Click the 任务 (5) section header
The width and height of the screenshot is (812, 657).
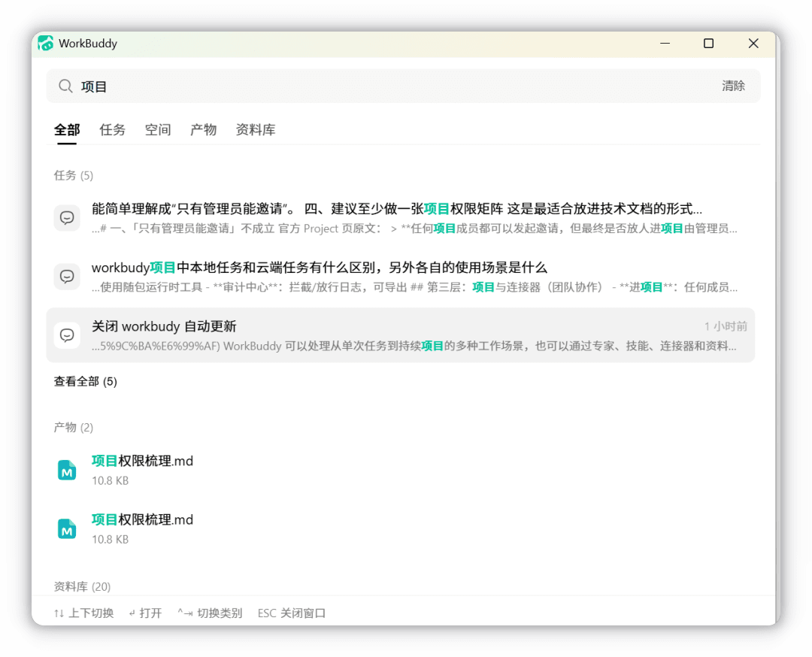point(74,175)
